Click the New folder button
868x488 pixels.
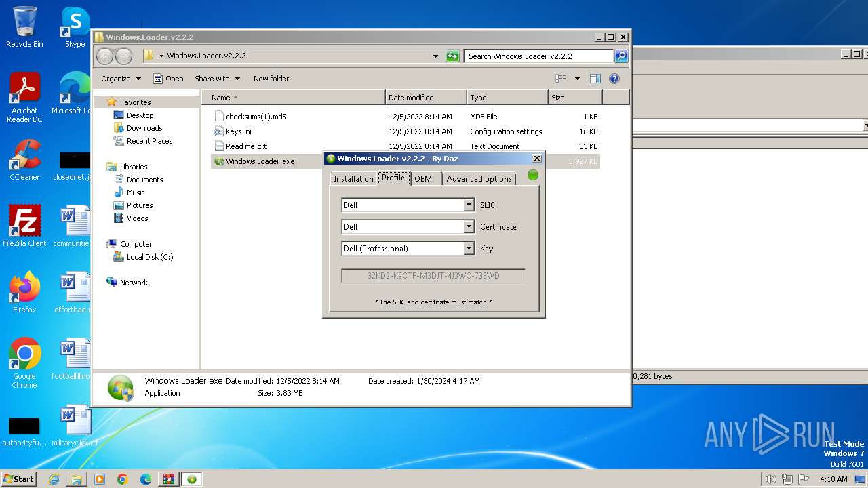pyautogui.click(x=271, y=79)
